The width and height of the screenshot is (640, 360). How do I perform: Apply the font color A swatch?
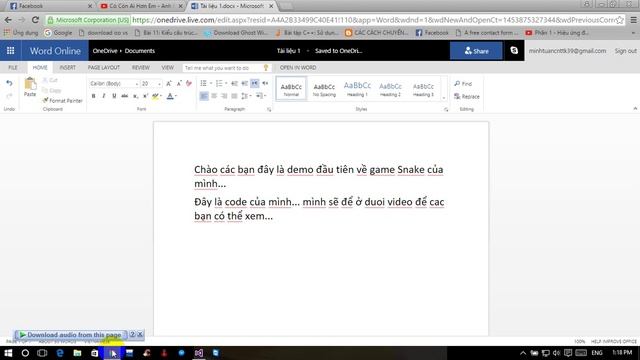click(x=170, y=96)
